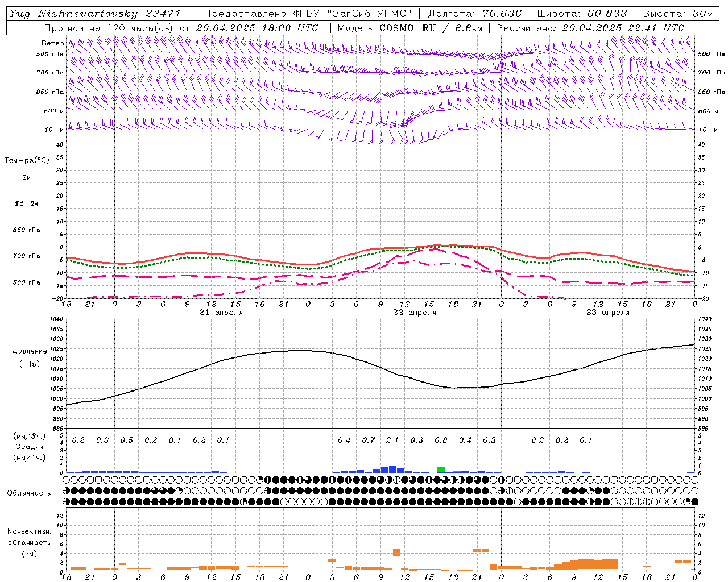Click the Давление (гПа) panel label

coord(30,357)
